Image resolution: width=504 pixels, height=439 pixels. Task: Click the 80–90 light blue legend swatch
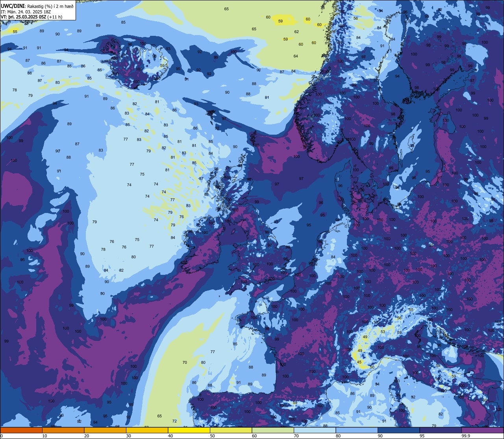point(357,430)
